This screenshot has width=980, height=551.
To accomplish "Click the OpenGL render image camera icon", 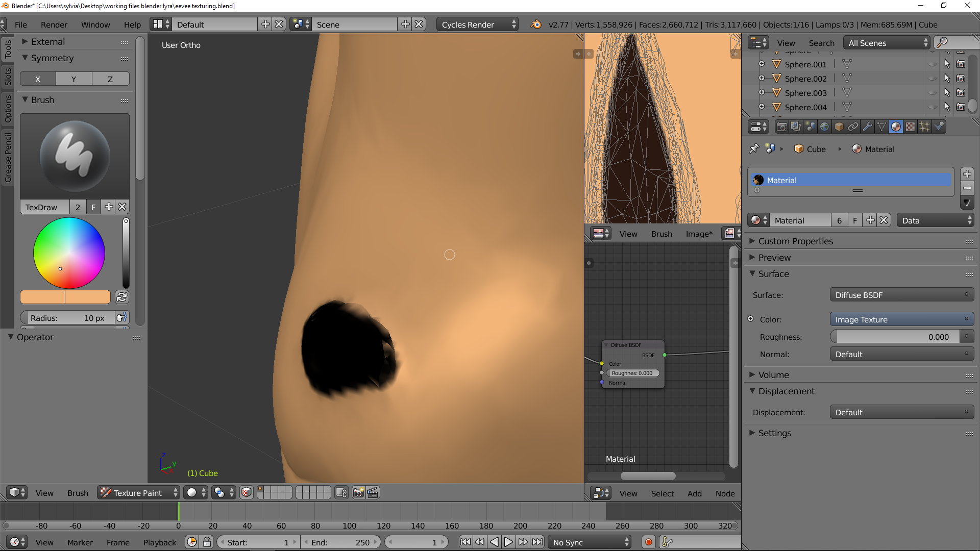I will pyautogui.click(x=358, y=493).
